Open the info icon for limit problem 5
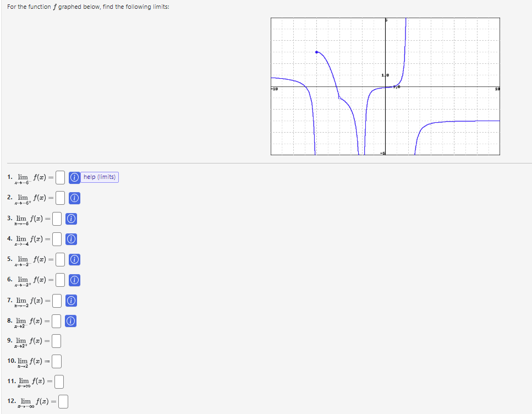Screen dimensions: 532x414 [x=74, y=259]
